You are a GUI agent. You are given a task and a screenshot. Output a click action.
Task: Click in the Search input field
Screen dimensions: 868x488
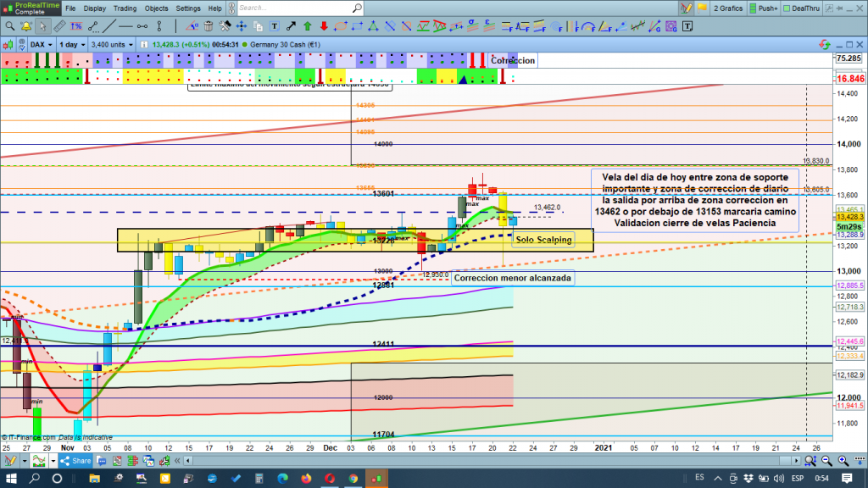[x=297, y=8]
